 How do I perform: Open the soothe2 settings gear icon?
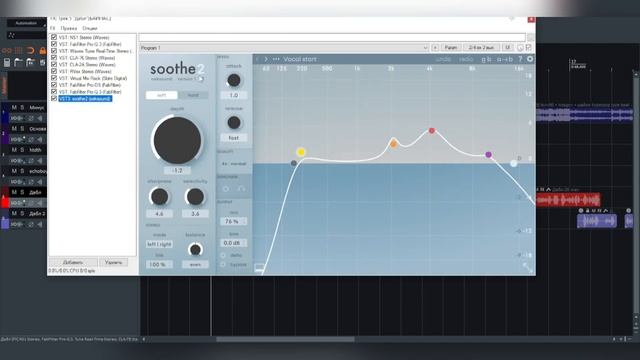point(530,59)
